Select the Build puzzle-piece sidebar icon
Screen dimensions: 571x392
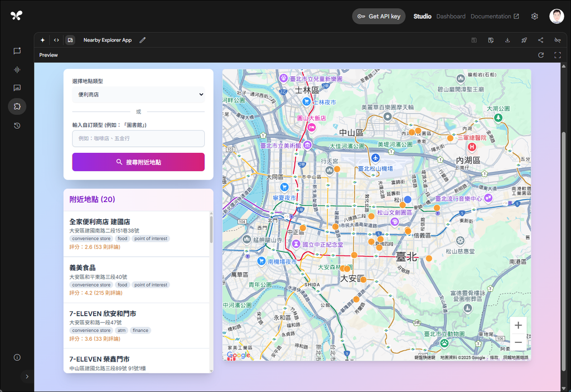tap(17, 107)
